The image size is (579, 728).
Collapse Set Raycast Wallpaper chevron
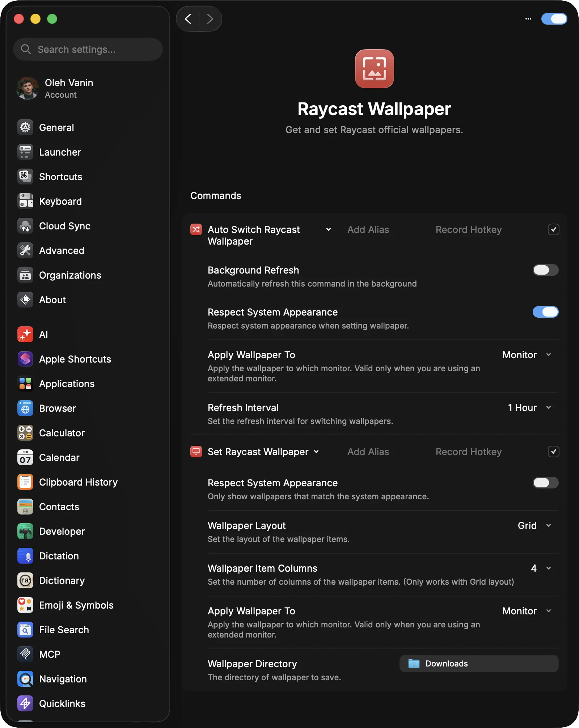tap(317, 452)
